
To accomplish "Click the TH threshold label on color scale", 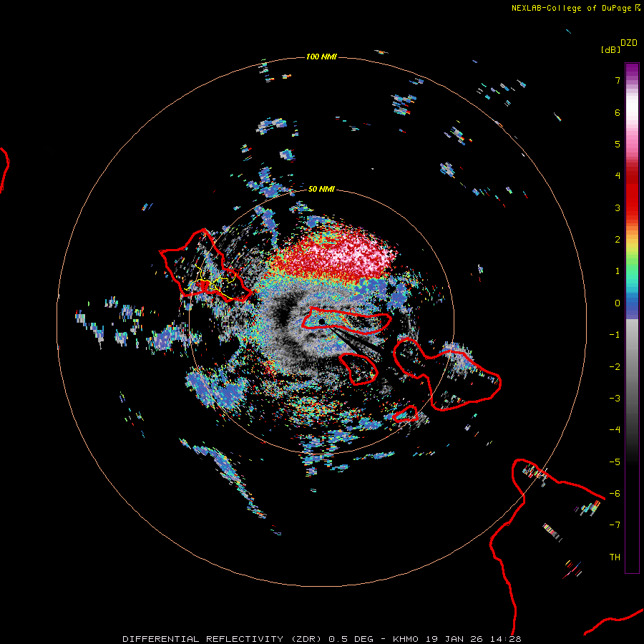I will point(615,557).
